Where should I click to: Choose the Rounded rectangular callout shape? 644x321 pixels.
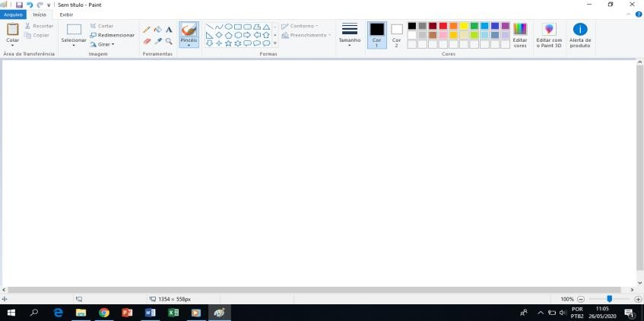pyautogui.click(x=247, y=43)
